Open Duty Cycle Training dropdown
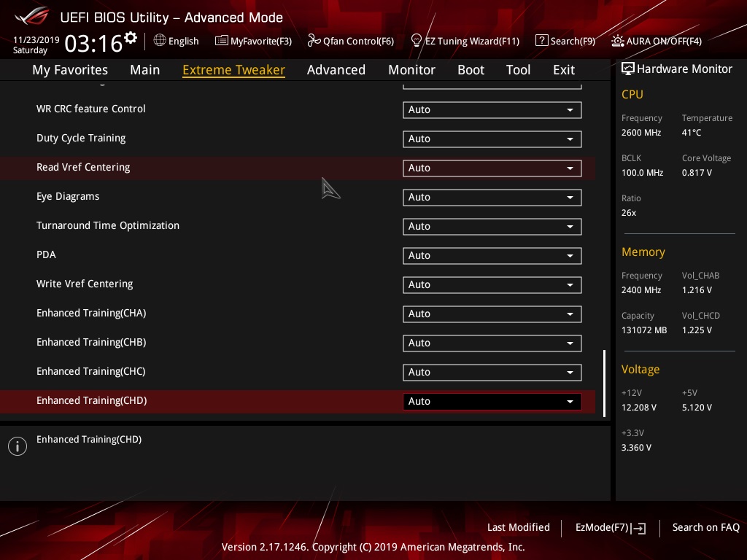 click(492, 139)
